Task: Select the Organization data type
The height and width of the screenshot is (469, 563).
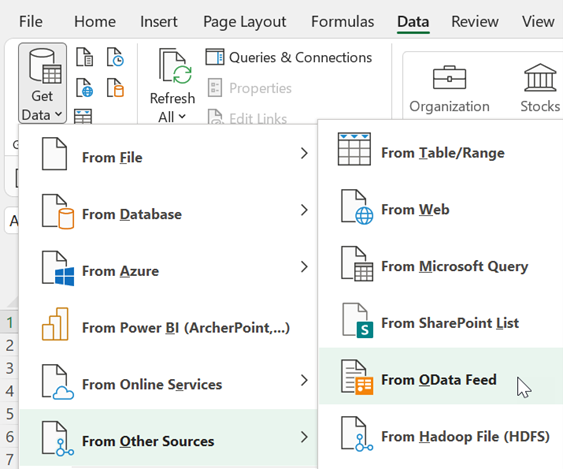Action: click(449, 89)
